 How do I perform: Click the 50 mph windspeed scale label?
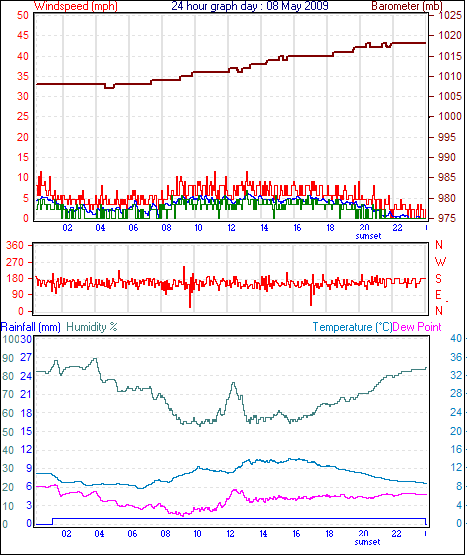click(22, 15)
